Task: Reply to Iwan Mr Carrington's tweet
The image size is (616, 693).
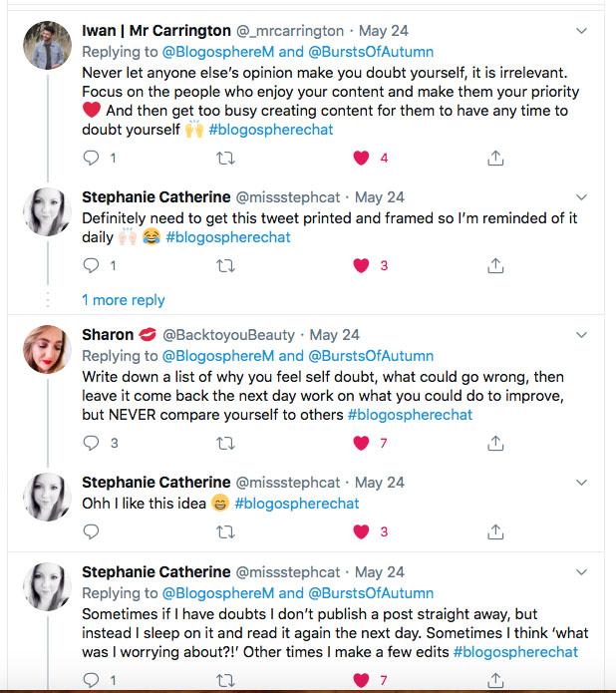Action: (x=91, y=158)
